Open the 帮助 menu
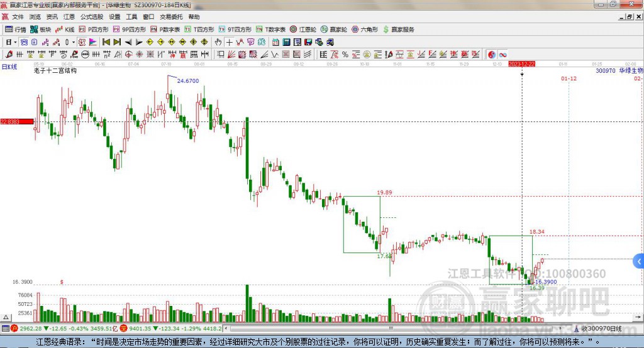The image size is (644, 348). pyautogui.click(x=194, y=17)
